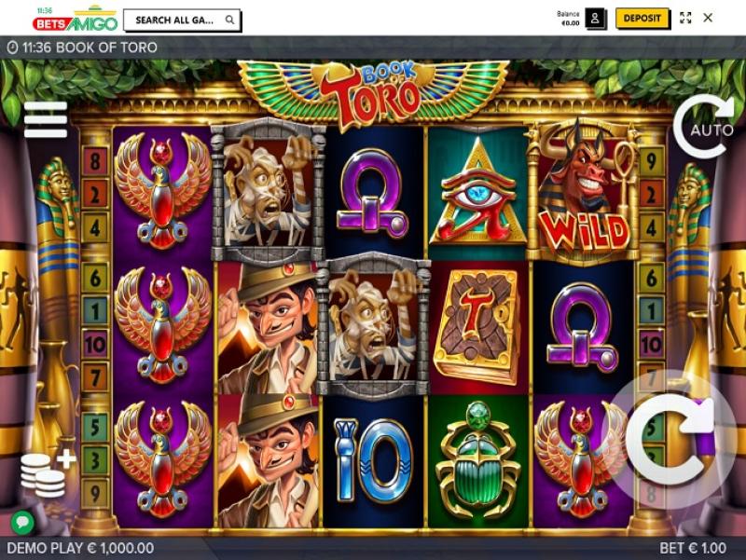
Task: Click the BET € 1.00 display
Action: click(693, 548)
